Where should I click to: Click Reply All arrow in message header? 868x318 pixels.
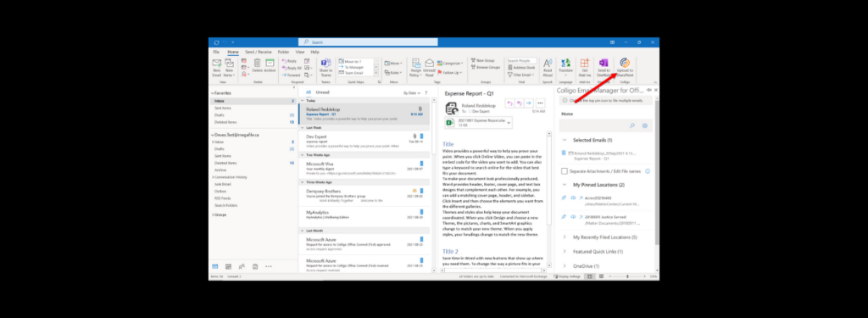pos(520,103)
